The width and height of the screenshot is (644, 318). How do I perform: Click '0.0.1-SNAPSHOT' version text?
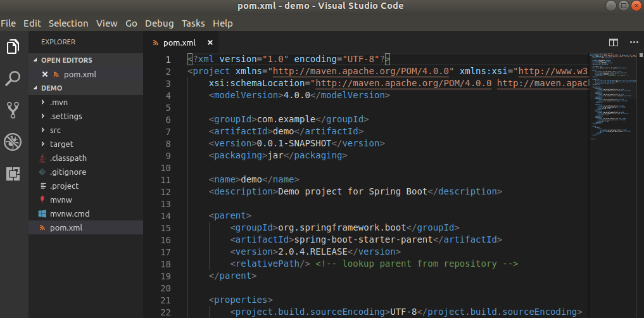(x=294, y=143)
